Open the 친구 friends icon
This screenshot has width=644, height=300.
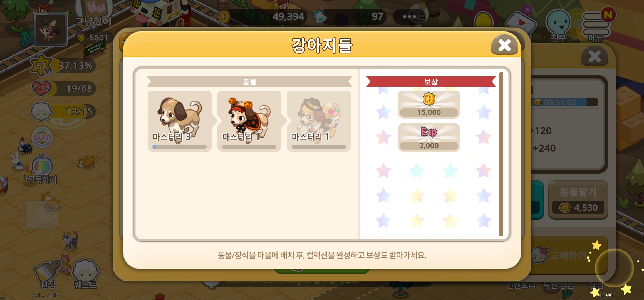(x=559, y=26)
